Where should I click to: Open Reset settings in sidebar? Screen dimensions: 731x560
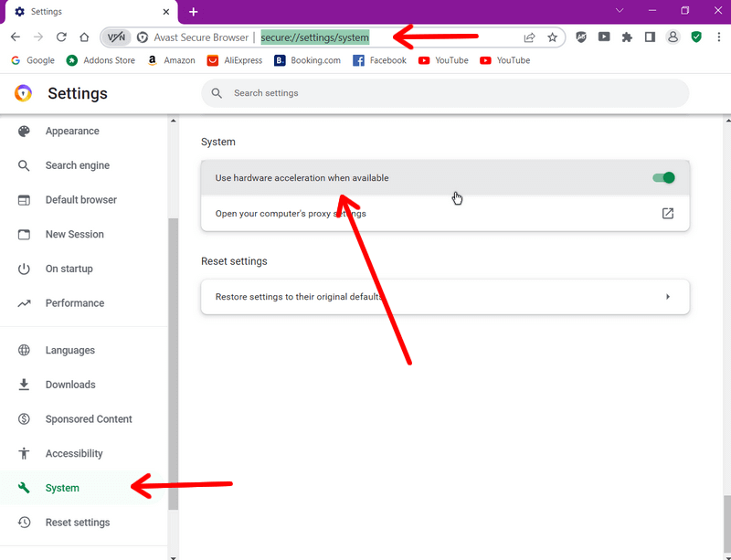pos(78,523)
